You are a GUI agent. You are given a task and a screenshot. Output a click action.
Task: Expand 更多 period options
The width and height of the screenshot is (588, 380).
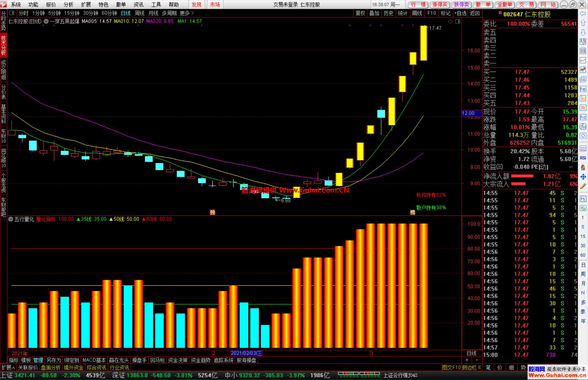pyautogui.click(x=187, y=13)
